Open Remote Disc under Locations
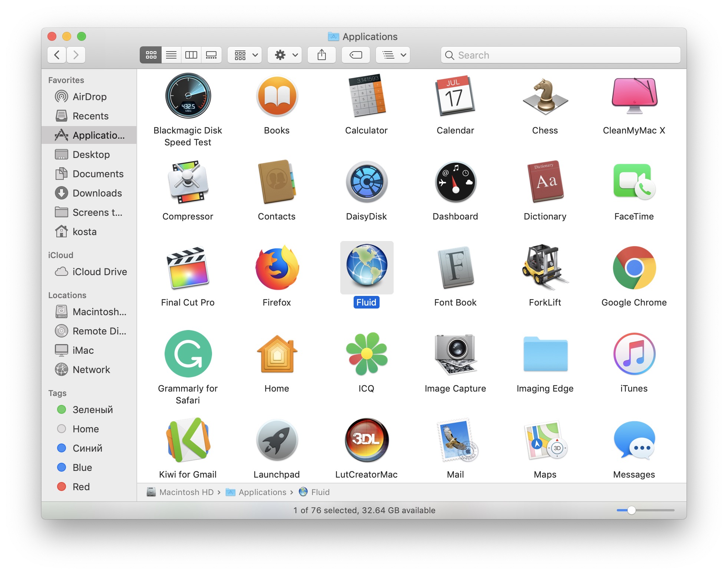Screen dimensions: 728x574 click(x=89, y=331)
